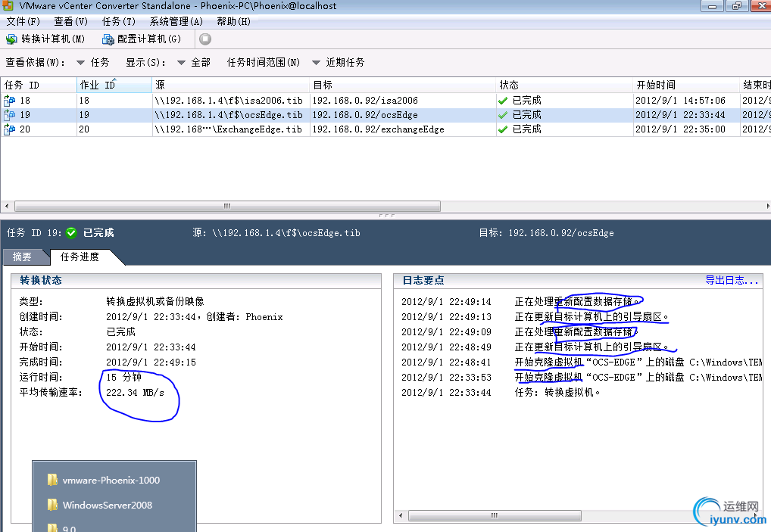
Task: Click the task icon in row 18
Action: pyautogui.click(x=9, y=101)
